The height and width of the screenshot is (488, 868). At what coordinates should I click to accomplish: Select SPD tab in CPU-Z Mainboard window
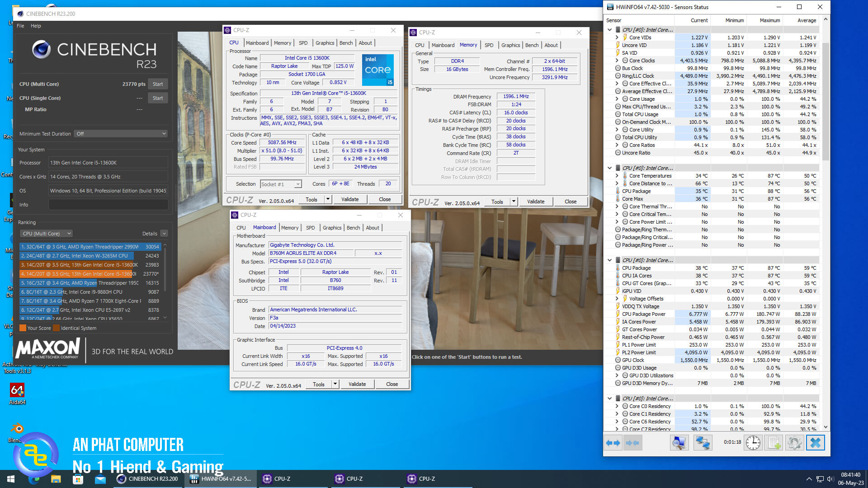(310, 228)
